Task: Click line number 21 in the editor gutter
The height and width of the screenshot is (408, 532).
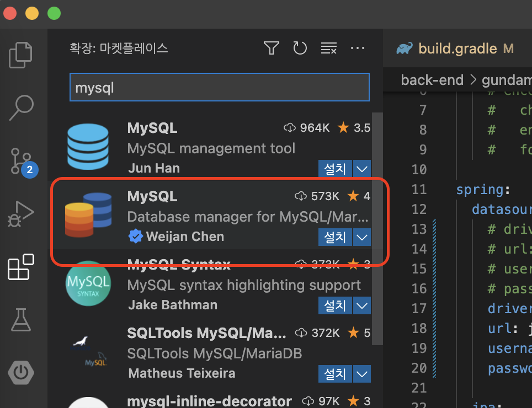Action: pyautogui.click(x=419, y=388)
